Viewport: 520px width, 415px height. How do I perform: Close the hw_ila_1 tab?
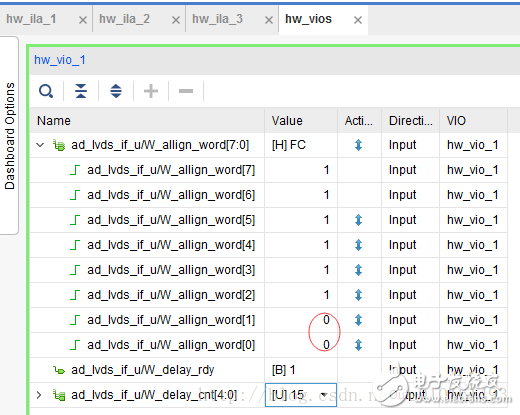point(83,20)
